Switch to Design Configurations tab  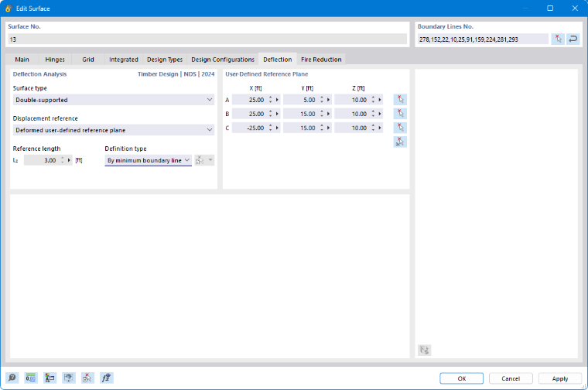[223, 60]
